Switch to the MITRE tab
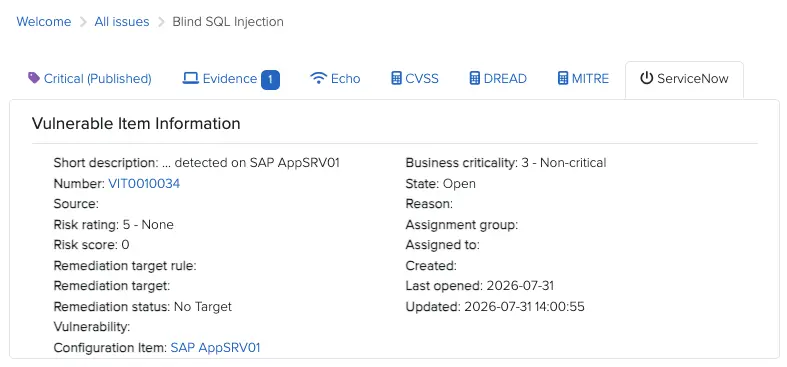787x367 pixels. (x=583, y=79)
